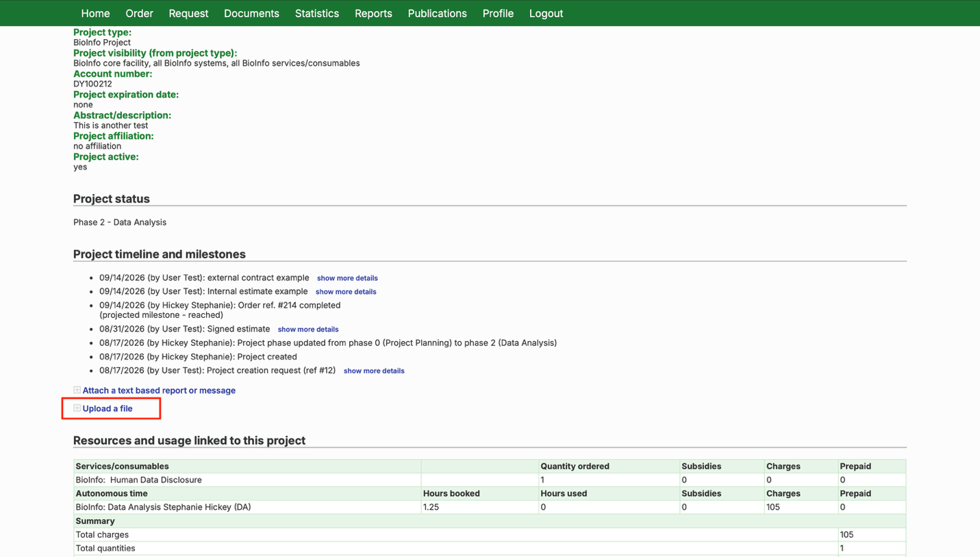Open the Home menu item
980x557 pixels.
[95, 14]
